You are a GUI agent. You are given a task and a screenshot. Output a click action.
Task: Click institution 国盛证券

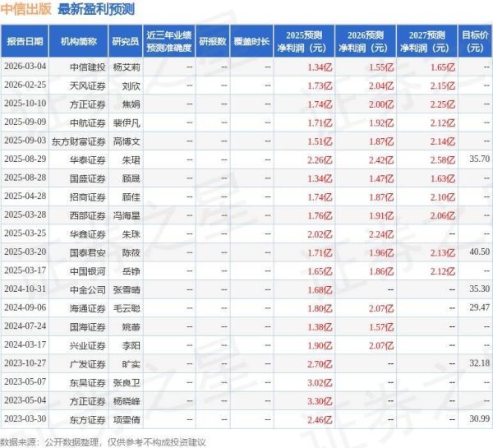87,178
